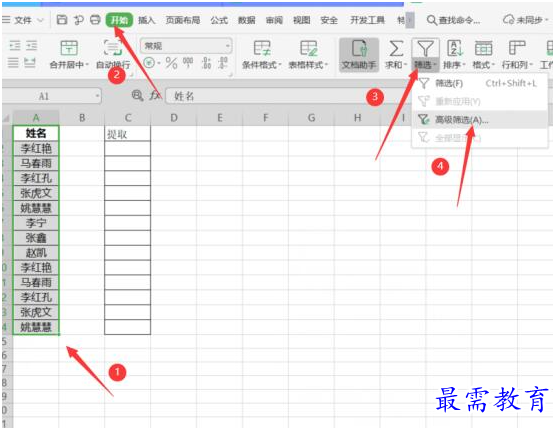Select column A header
557x431 pixels.
(x=36, y=118)
